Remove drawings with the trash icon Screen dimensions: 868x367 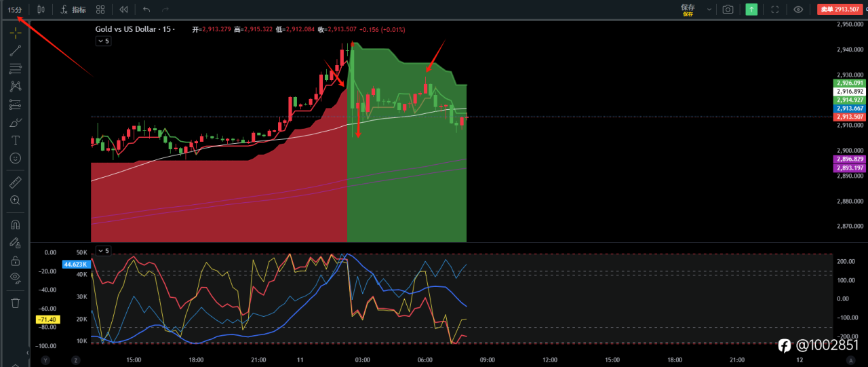(x=15, y=302)
